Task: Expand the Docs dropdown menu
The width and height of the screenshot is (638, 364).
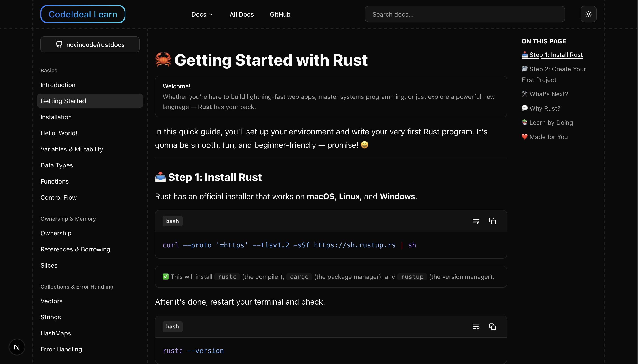Action: 202,14
